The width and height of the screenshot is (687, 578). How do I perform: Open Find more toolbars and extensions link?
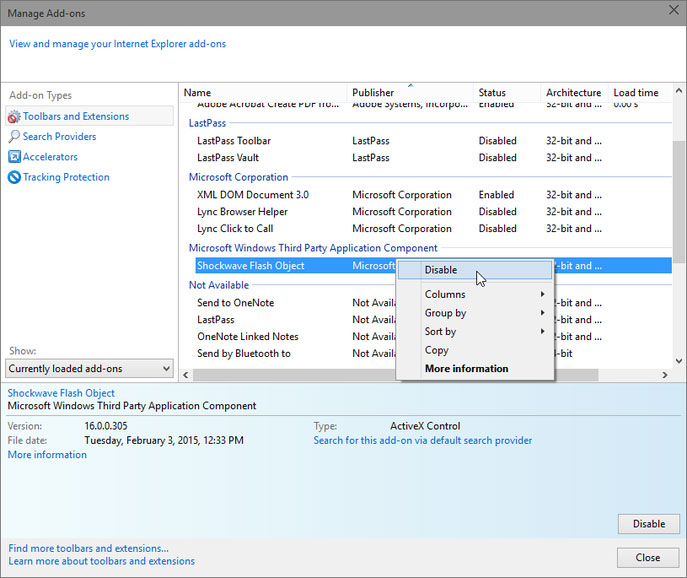click(x=89, y=548)
